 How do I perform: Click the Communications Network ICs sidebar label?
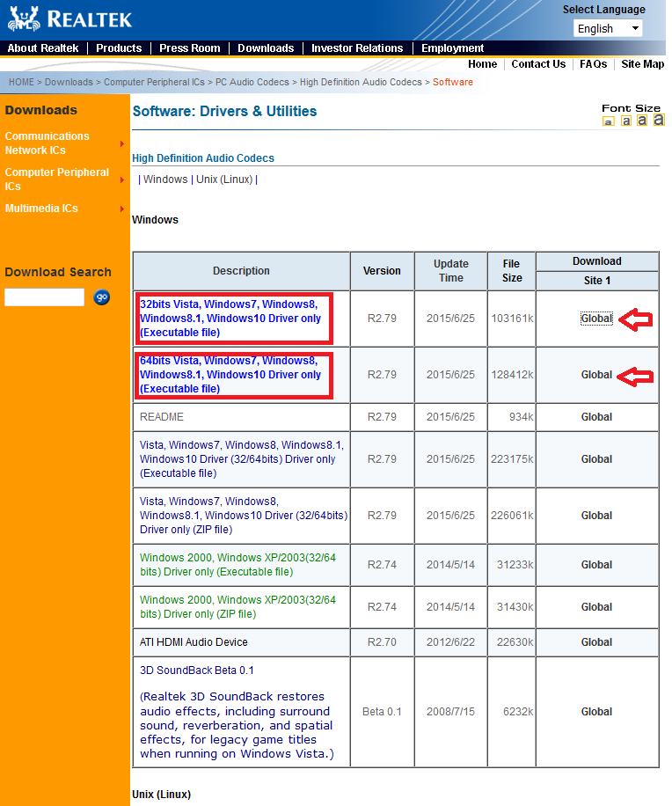[47, 143]
